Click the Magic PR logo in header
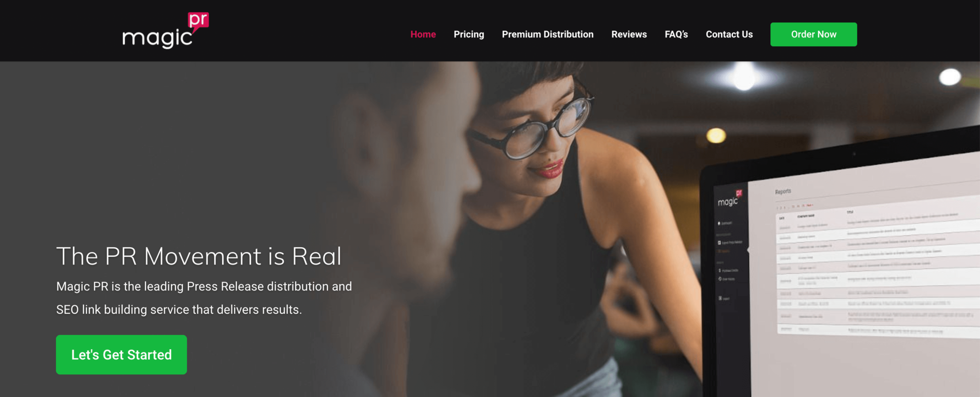The height and width of the screenshot is (397, 980). (x=166, y=31)
